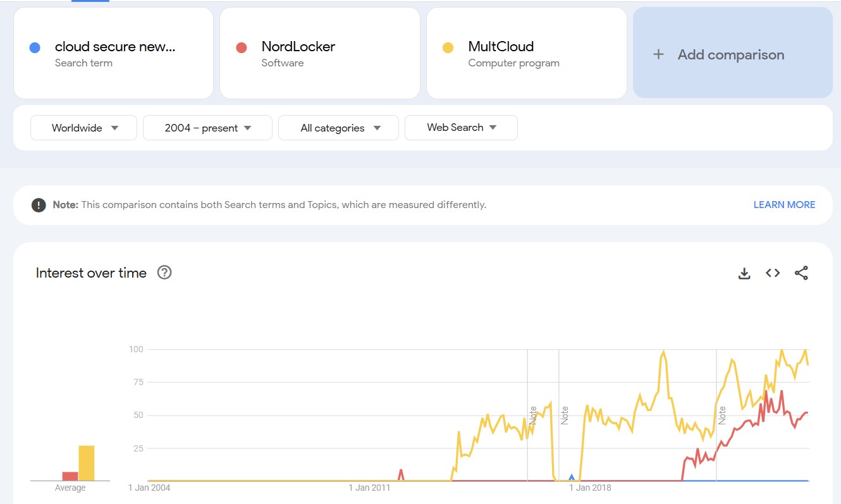
Task: Click the yellow MultCloud average bar
Action: [87, 463]
